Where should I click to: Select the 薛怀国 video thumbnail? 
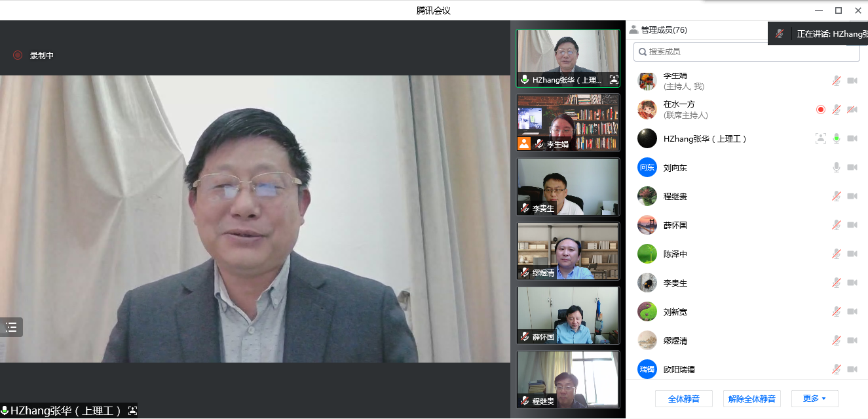(568, 315)
